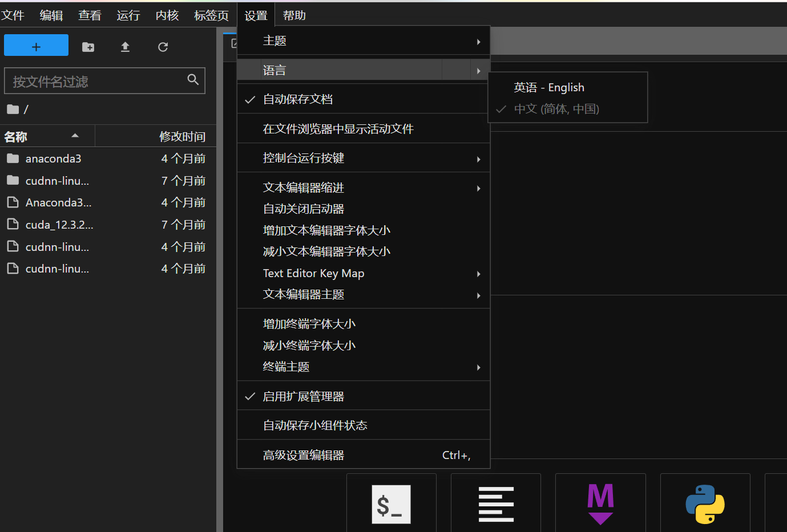This screenshot has height=532, width=787.
Task: Open 高级设置编辑器 from settings menu
Action: 304,455
